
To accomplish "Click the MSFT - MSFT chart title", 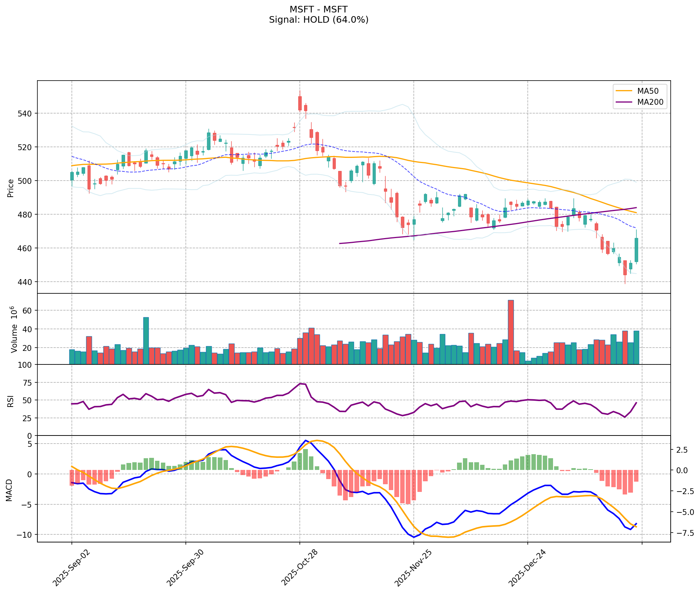I will (318, 9).
